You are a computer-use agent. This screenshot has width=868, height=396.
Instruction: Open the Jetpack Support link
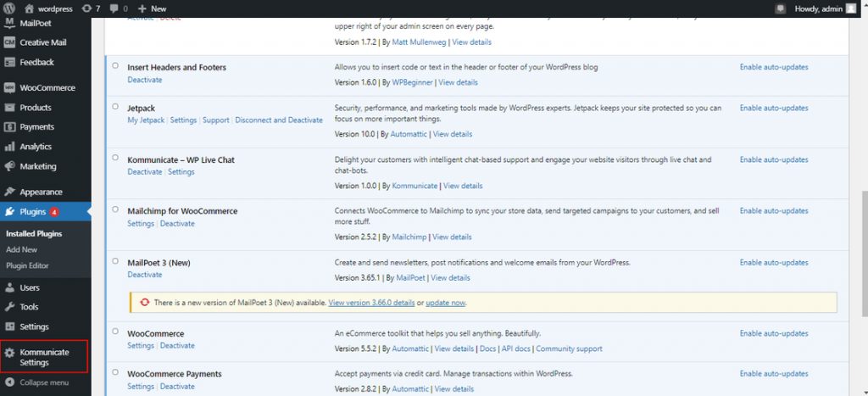point(216,120)
